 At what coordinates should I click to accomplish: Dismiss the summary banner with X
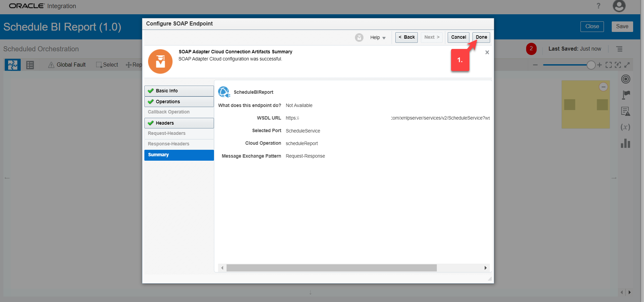(x=487, y=52)
